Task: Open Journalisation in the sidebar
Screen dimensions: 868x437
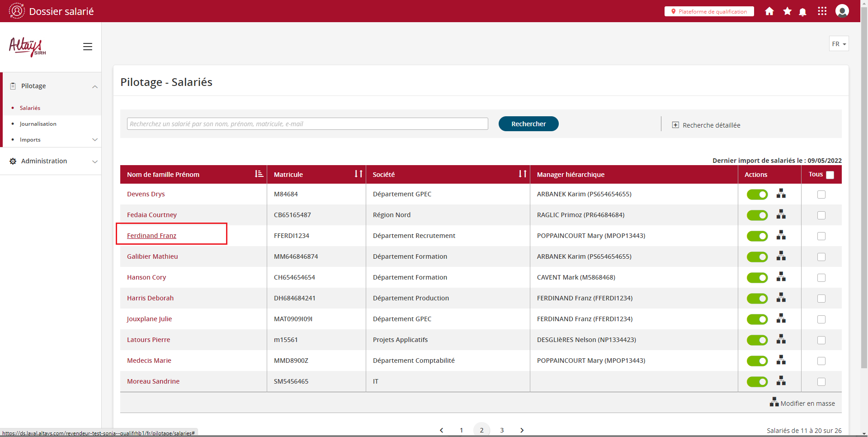Action: point(38,124)
